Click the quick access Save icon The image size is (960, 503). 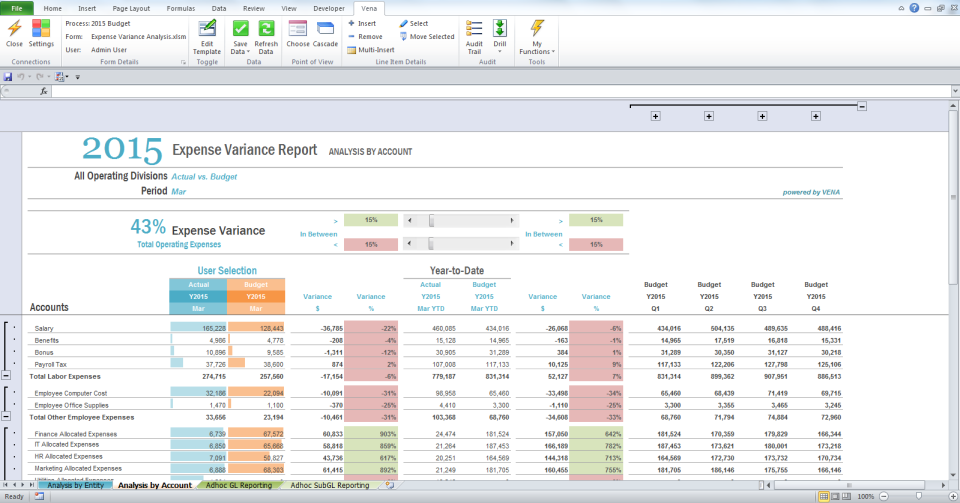coord(8,76)
